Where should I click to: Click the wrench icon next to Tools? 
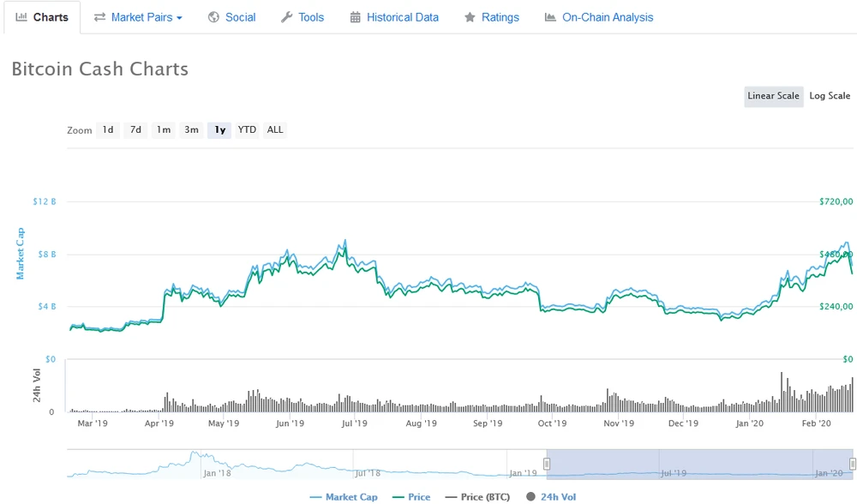point(286,17)
